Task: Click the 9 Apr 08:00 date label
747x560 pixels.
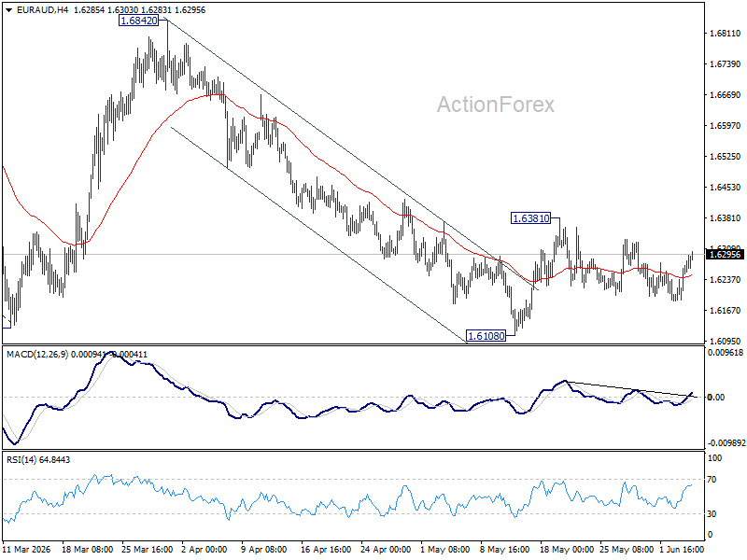Action: click(264, 550)
